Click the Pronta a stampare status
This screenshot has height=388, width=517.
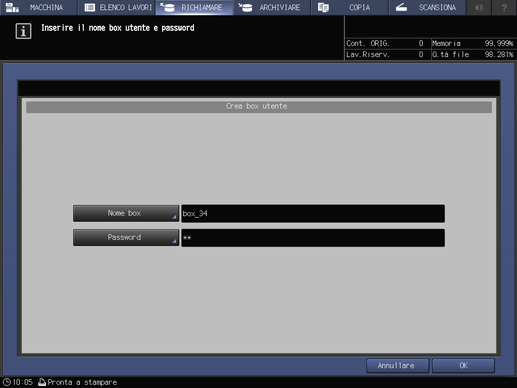coord(82,382)
